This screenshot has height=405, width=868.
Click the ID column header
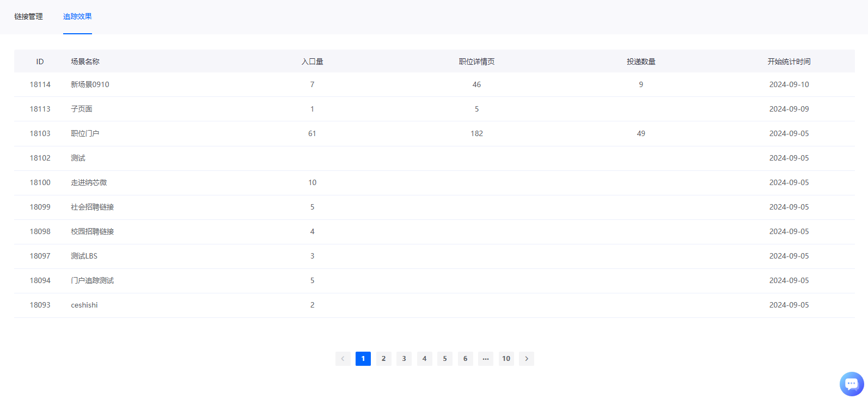click(x=40, y=62)
